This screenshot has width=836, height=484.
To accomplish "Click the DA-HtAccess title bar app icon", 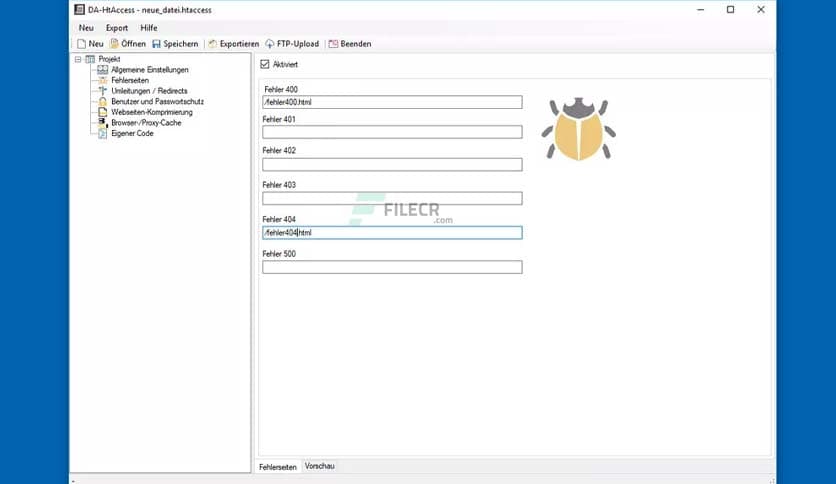I will pyautogui.click(x=79, y=10).
